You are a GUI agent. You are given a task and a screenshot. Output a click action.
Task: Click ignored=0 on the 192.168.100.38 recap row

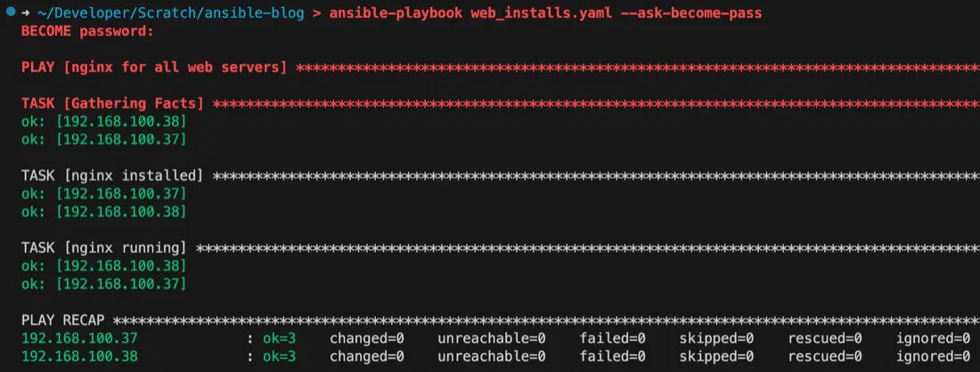pyautogui.click(x=933, y=356)
